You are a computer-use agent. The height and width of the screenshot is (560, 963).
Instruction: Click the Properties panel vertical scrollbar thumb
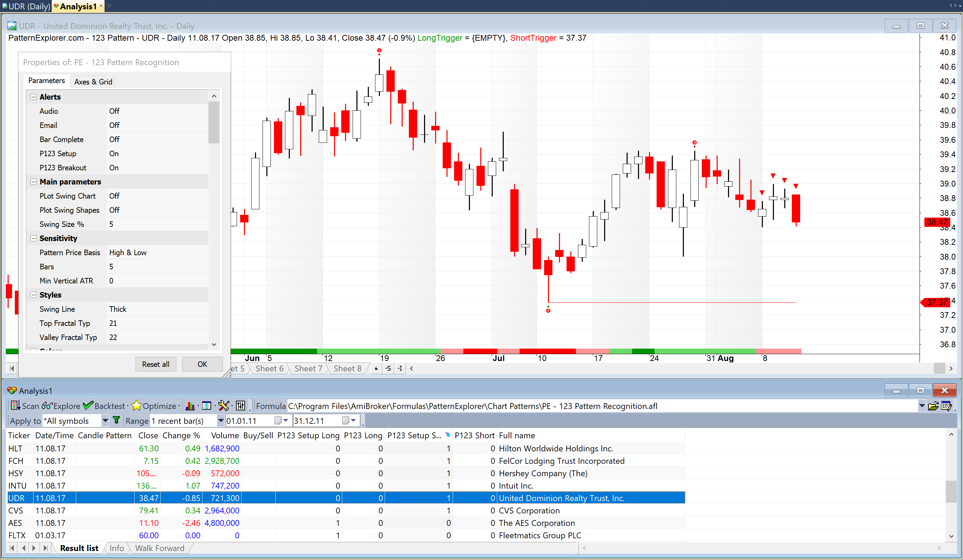(214, 122)
